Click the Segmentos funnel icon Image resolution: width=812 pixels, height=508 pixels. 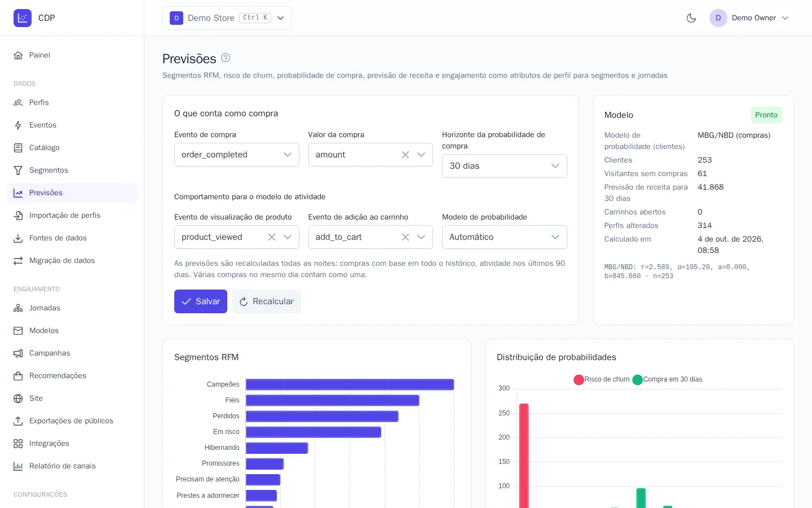[x=18, y=170]
